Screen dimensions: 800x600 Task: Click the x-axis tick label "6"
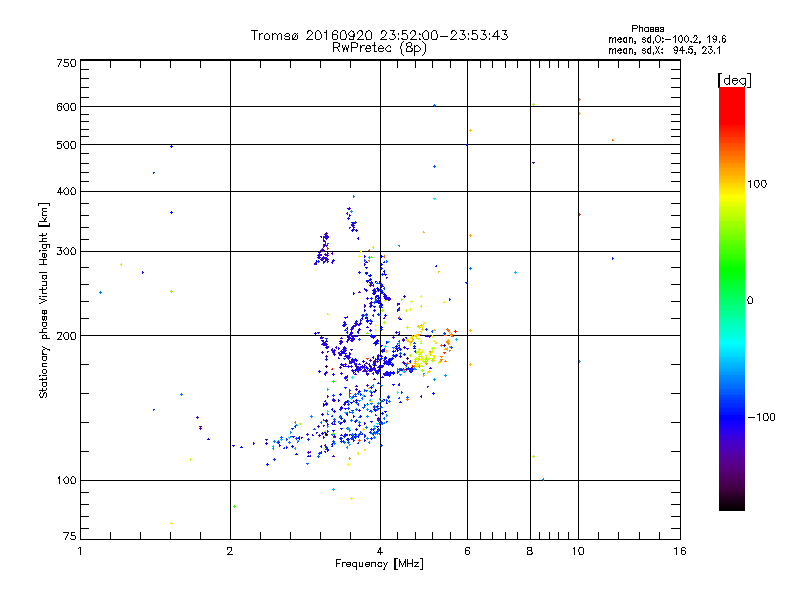click(x=467, y=551)
